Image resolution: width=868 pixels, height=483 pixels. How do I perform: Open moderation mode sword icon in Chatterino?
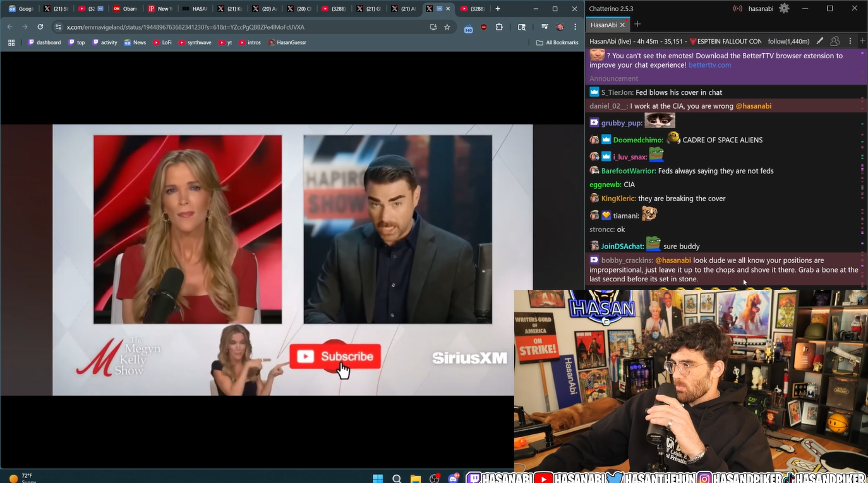[819, 41]
